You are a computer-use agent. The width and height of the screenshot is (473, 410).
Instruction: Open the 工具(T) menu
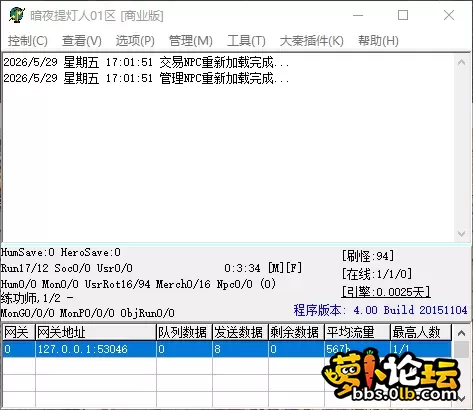246,41
